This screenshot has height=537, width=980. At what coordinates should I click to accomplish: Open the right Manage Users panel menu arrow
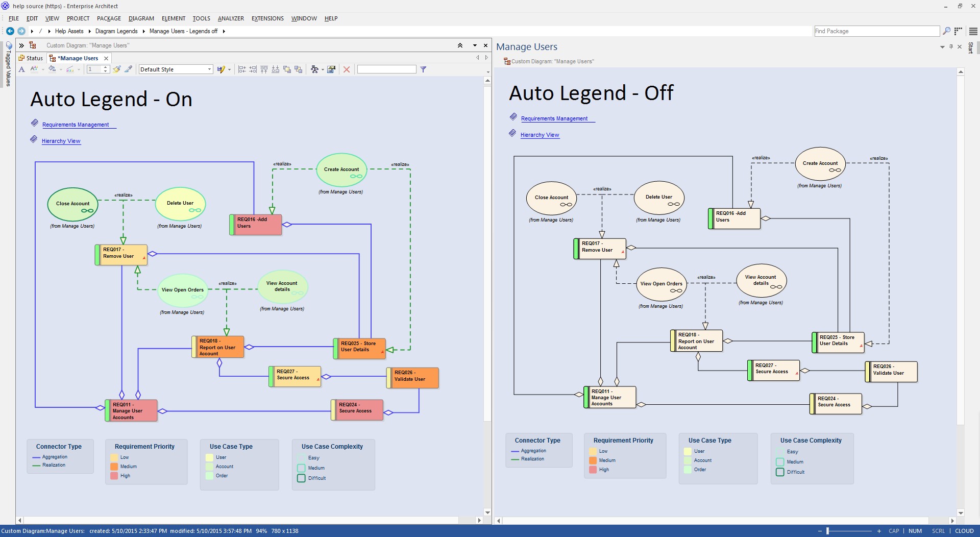tap(942, 47)
